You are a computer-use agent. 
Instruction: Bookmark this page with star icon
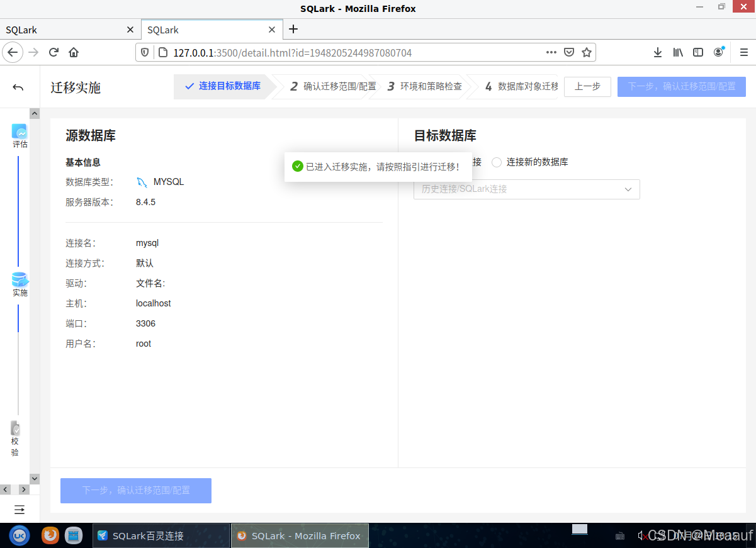587,52
